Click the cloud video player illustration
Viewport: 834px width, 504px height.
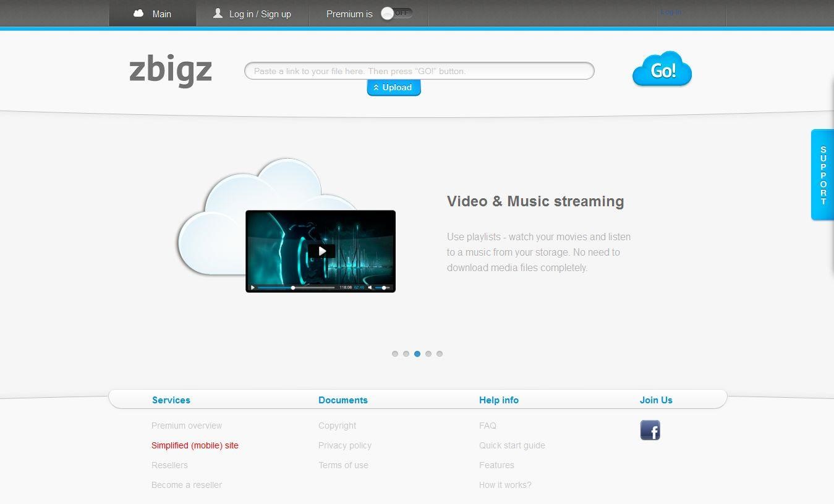click(x=286, y=225)
